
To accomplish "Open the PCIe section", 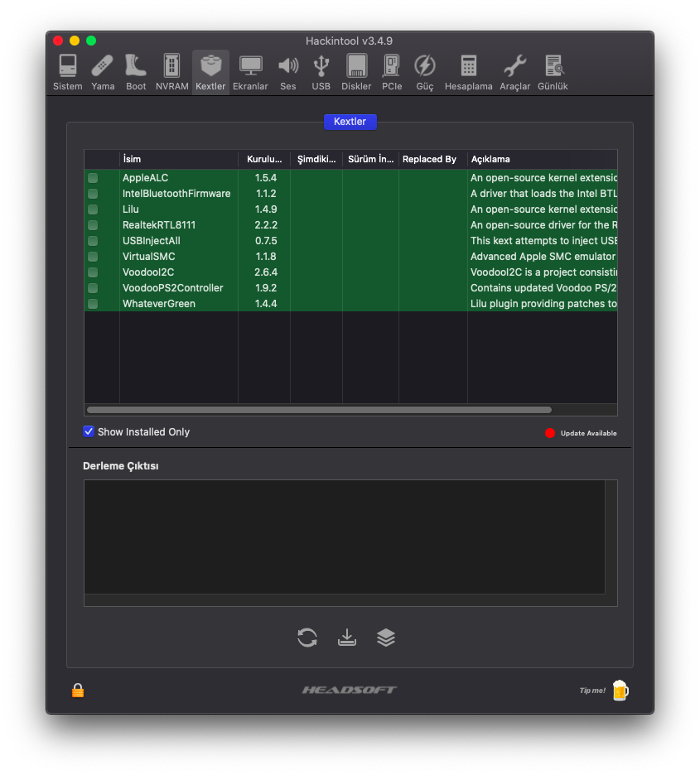I will pyautogui.click(x=392, y=72).
